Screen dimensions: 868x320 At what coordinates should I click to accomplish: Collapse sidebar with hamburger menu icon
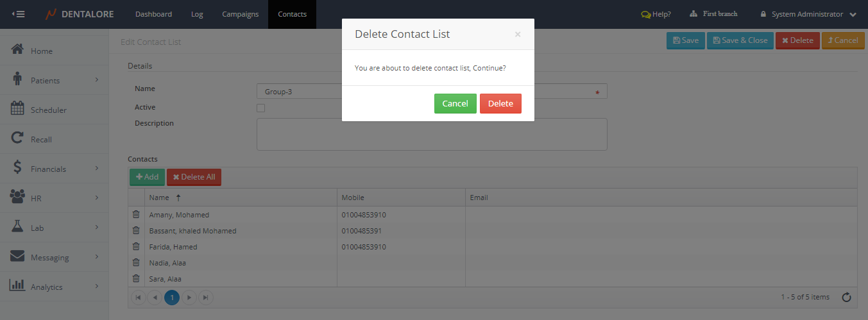[19, 14]
